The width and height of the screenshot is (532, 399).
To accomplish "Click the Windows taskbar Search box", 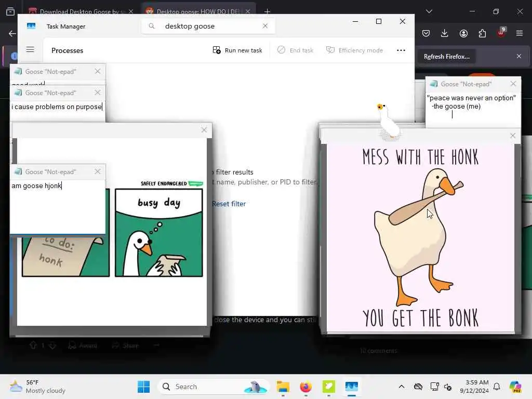I will tap(214, 387).
